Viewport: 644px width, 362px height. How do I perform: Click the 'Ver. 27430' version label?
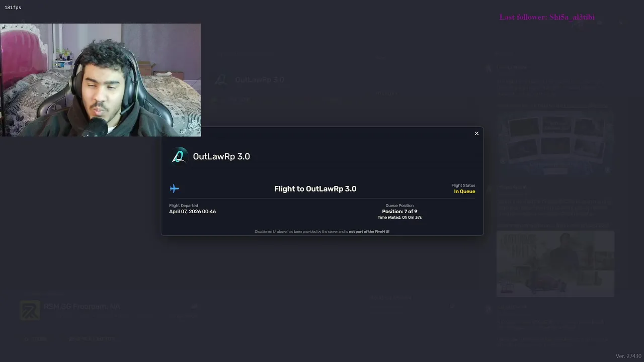[628, 356]
